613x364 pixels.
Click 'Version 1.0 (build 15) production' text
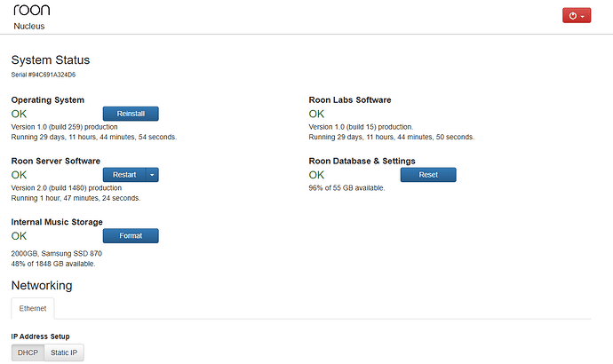pos(361,127)
